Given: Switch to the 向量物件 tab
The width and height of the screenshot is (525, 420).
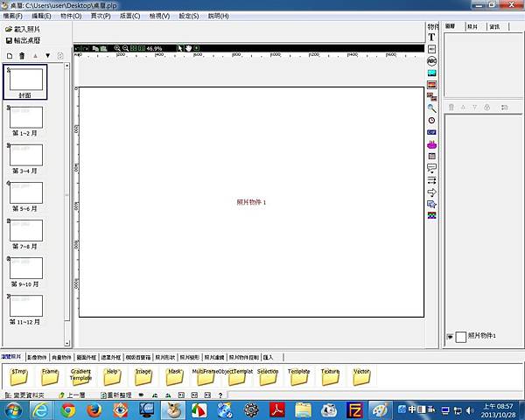Looking at the screenshot, I should coord(61,357).
